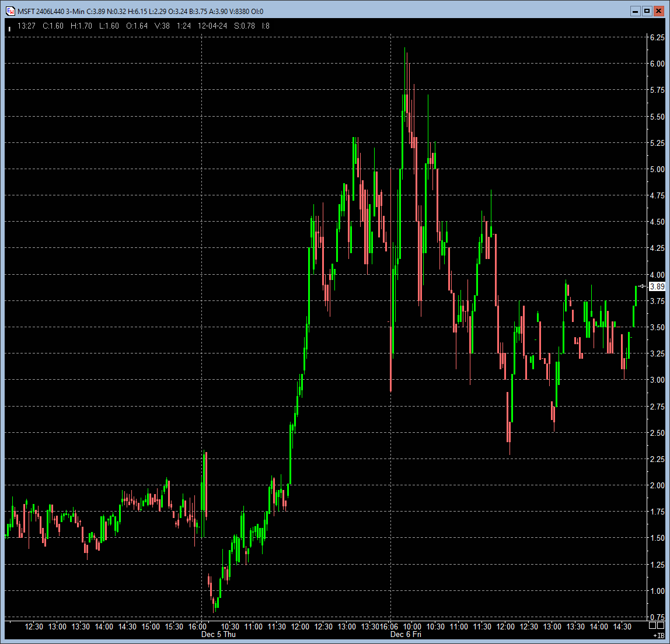
Task: Click the 12-04-24 date readout
Action: [x=212, y=26]
